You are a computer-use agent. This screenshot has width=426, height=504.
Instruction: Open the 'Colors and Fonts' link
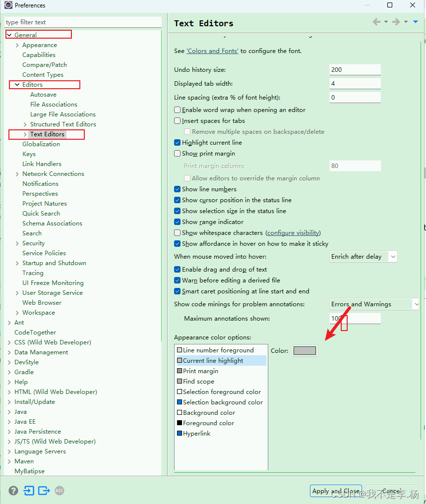(x=213, y=51)
